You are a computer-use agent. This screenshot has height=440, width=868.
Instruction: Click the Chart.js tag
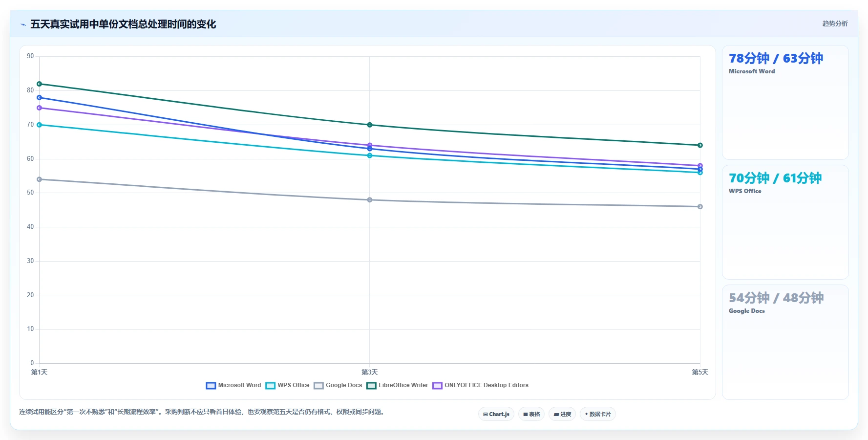pos(496,414)
